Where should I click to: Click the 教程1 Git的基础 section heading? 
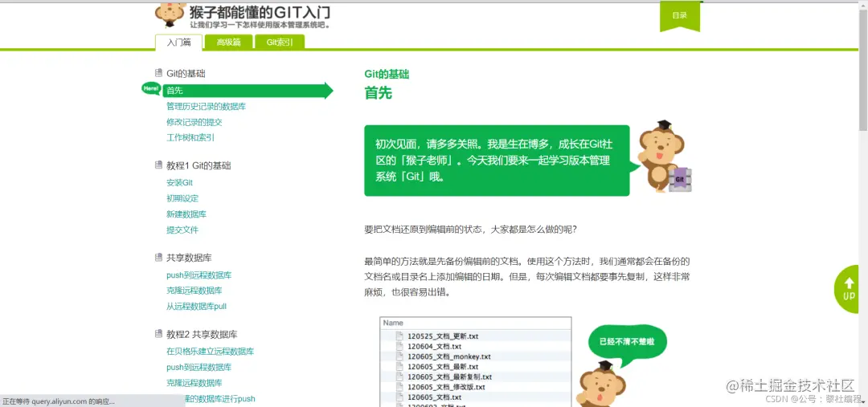tap(199, 165)
